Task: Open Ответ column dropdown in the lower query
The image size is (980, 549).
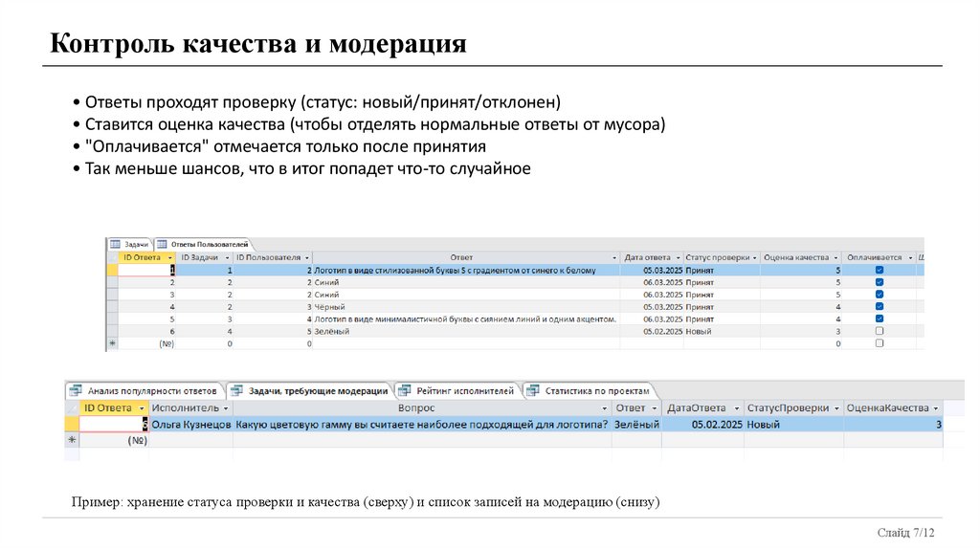Action: (x=655, y=408)
